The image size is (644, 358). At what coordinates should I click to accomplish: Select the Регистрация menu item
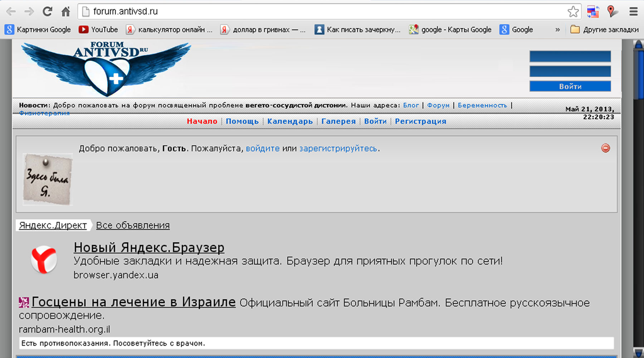point(421,121)
